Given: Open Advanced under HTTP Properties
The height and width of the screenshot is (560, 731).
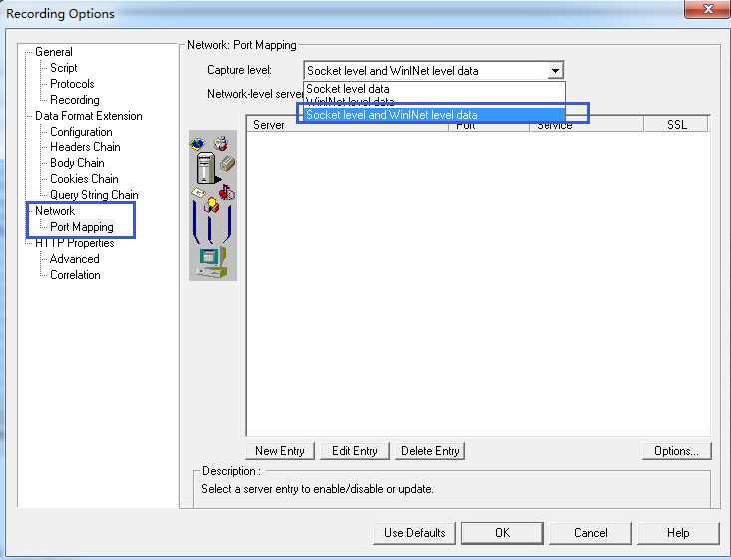Looking at the screenshot, I should tap(74, 259).
